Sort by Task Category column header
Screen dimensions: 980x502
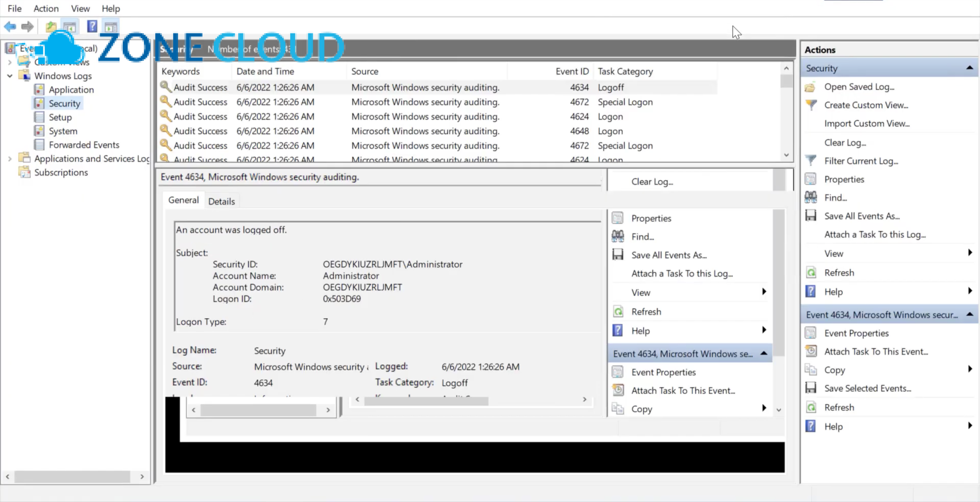point(655,71)
